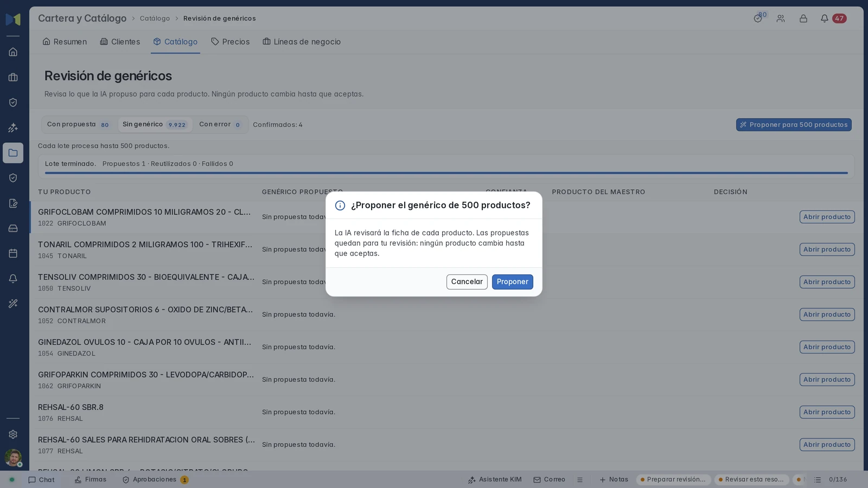Open the lock icon in top bar
Image resolution: width=868 pixels, height=488 pixels.
803,18
